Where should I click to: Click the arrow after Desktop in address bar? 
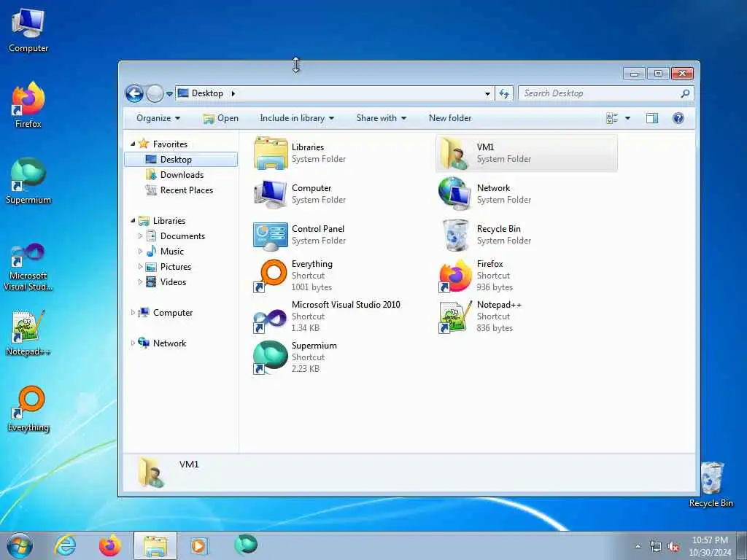[x=233, y=94]
